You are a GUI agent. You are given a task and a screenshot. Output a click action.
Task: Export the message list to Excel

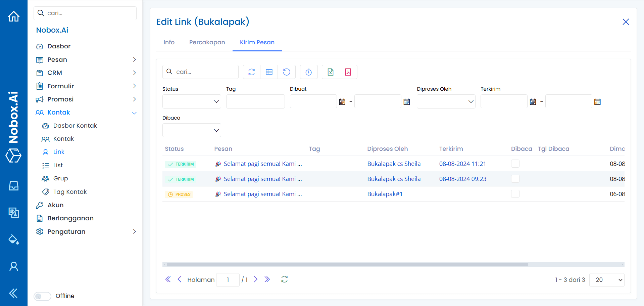330,72
